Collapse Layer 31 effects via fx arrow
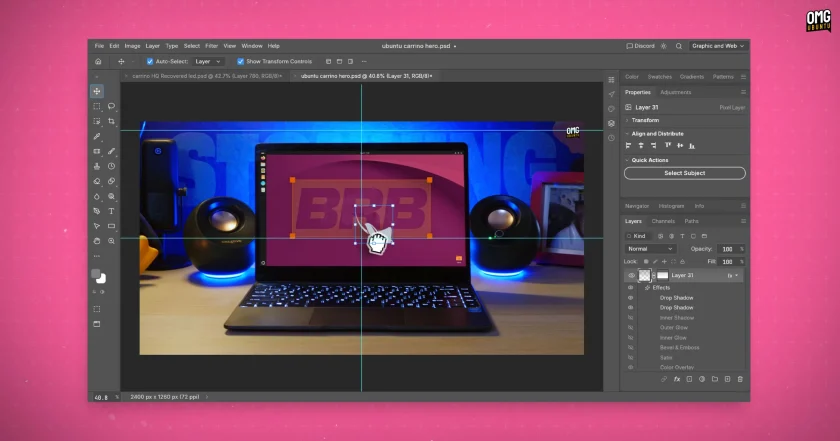 (737, 275)
